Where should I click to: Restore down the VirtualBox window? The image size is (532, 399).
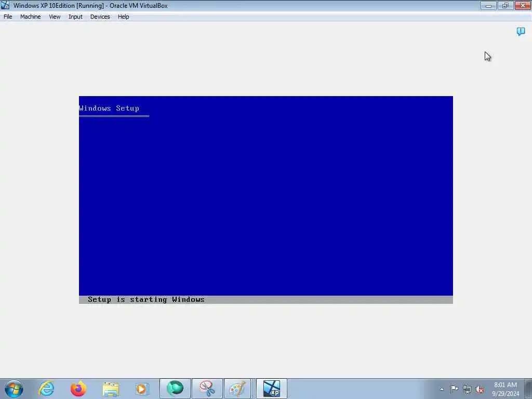tap(506, 5)
